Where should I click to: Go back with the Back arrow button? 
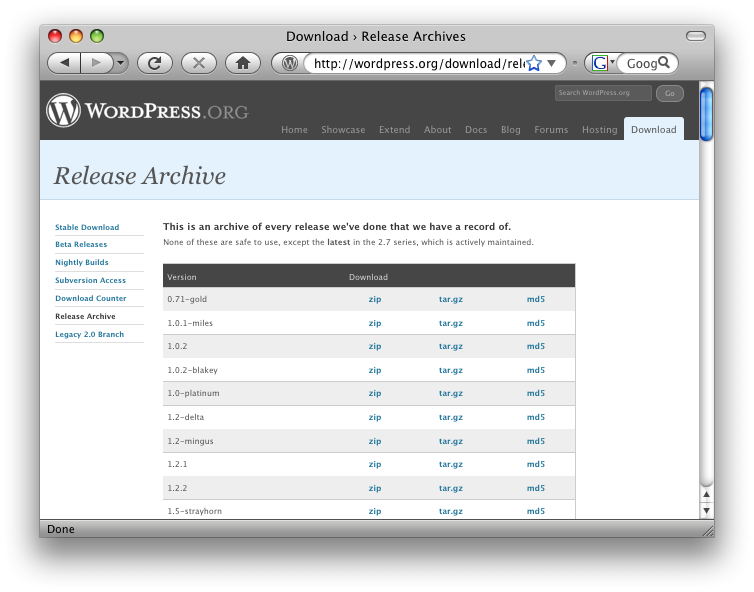(x=64, y=63)
